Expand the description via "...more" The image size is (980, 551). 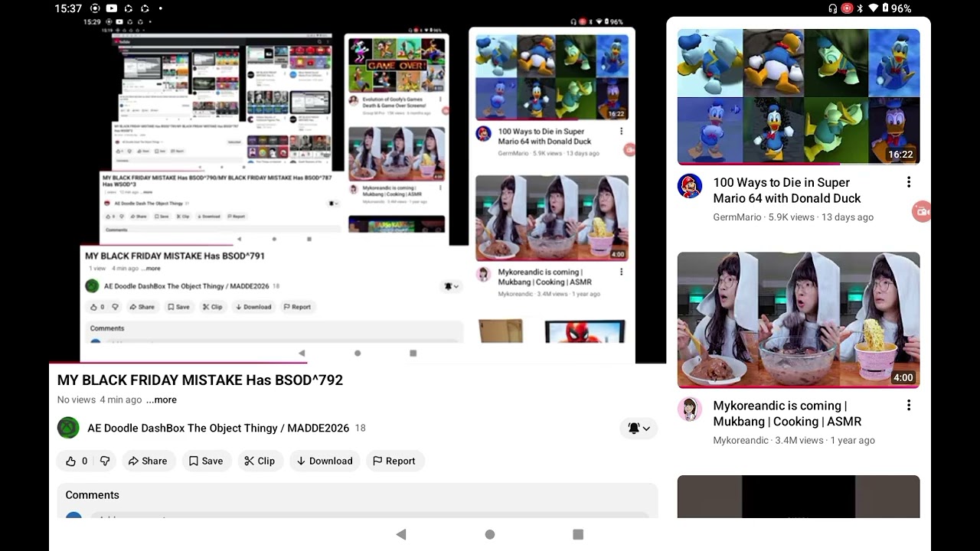(162, 399)
